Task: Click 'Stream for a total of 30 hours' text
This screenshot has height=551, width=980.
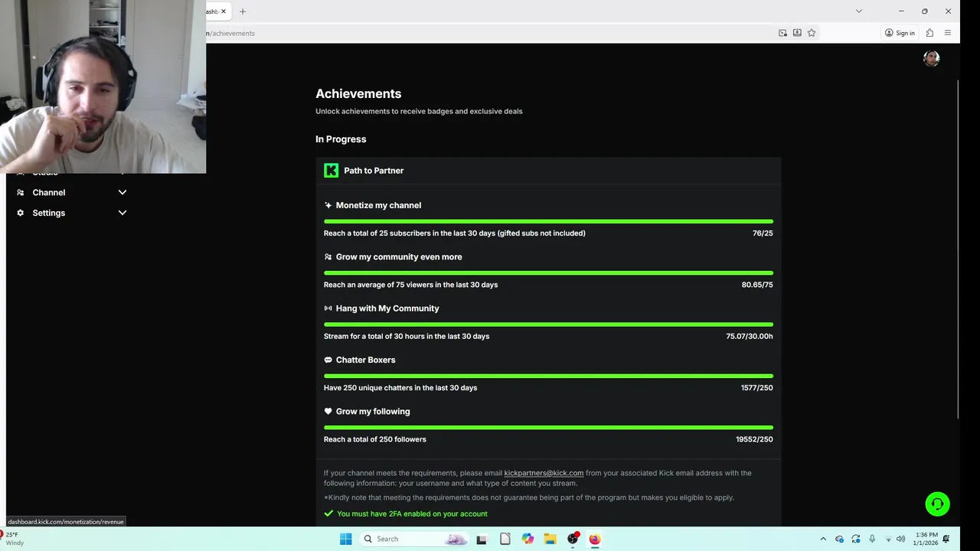Action: click(x=407, y=336)
